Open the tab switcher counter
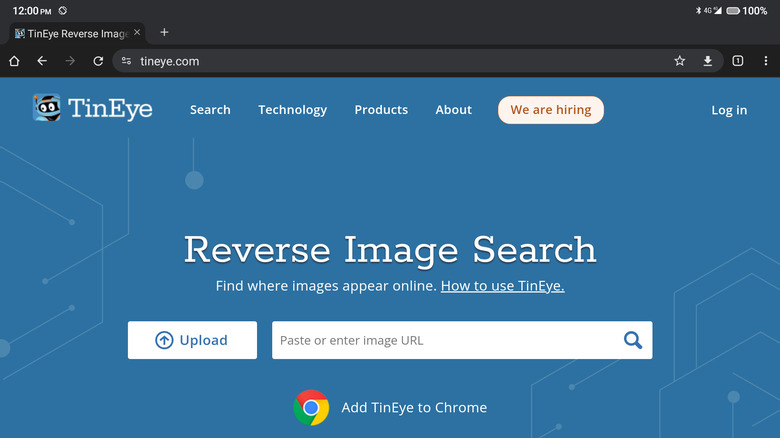 [738, 61]
